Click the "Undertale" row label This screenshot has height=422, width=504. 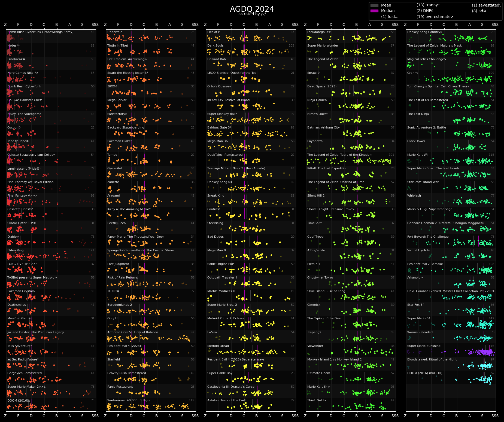click(x=115, y=32)
